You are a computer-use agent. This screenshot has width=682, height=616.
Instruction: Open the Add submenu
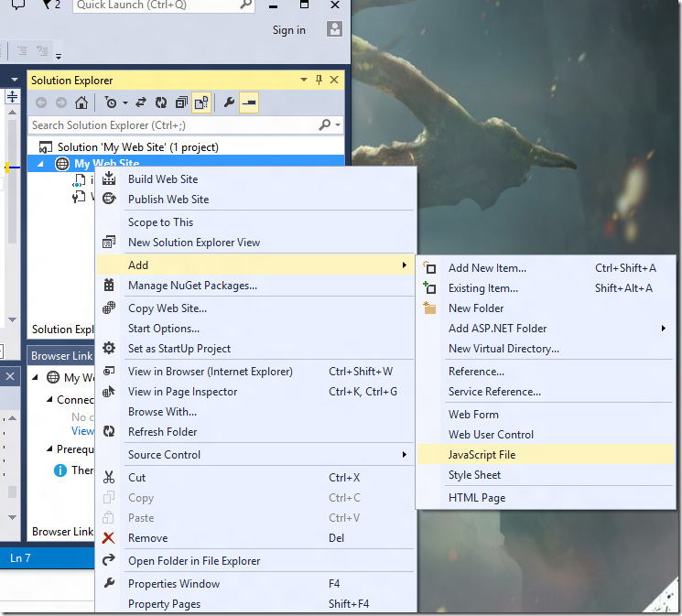[255, 265]
